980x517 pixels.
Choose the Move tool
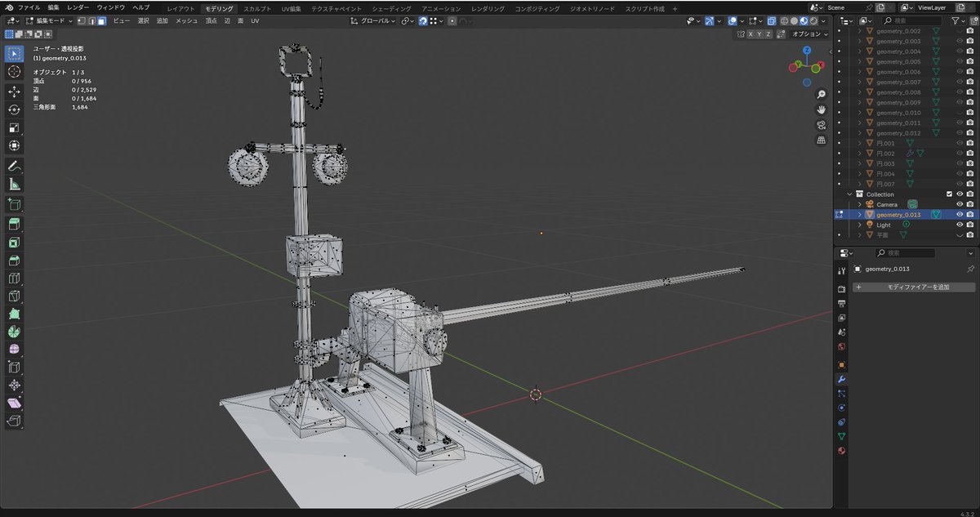pos(14,91)
